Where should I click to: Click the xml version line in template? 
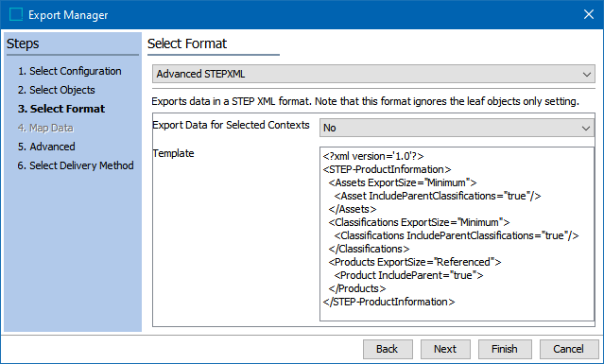373,156
